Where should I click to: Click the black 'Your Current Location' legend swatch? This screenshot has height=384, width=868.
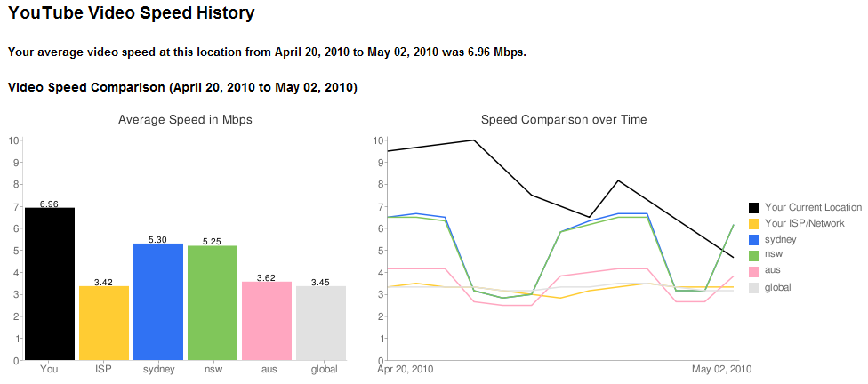pos(755,208)
